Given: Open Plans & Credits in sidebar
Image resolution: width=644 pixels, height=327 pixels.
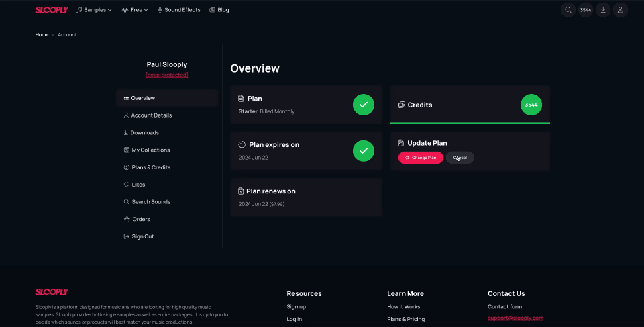Looking at the screenshot, I should point(150,167).
